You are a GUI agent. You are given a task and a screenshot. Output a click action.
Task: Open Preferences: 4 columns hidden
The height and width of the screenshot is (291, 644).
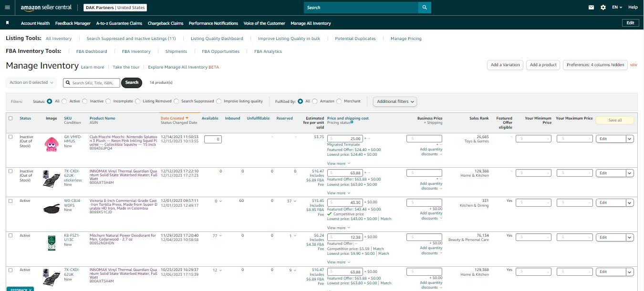point(595,65)
